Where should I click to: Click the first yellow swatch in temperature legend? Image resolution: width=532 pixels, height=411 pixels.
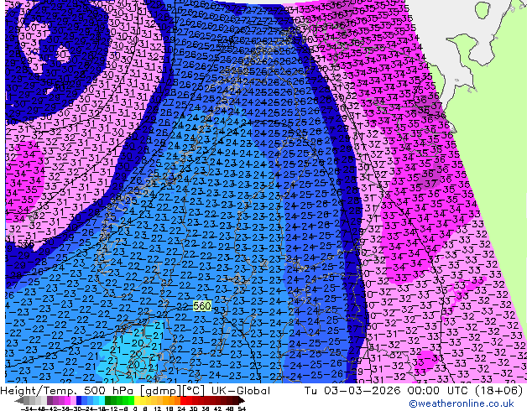point(137,400)
